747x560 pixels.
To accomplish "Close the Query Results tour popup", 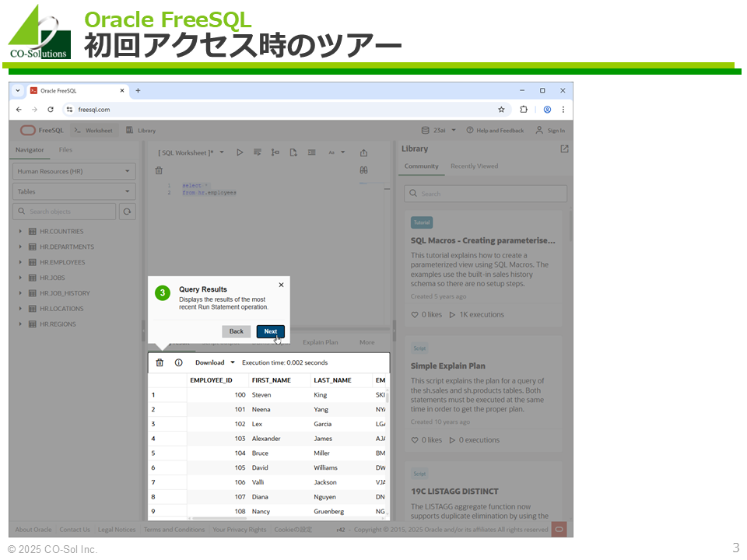I will [x=281, y=285].
